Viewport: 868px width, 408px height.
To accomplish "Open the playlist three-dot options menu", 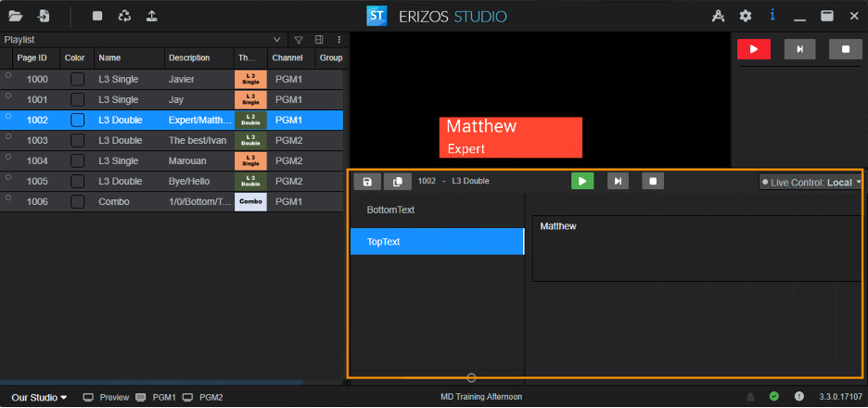I will point(338,40).
